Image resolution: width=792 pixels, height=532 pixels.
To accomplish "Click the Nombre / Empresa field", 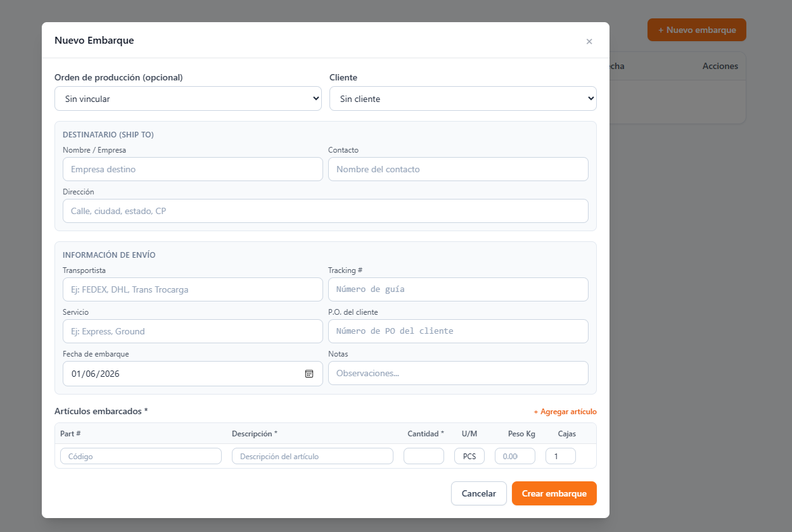I will (x=193, y=169).
